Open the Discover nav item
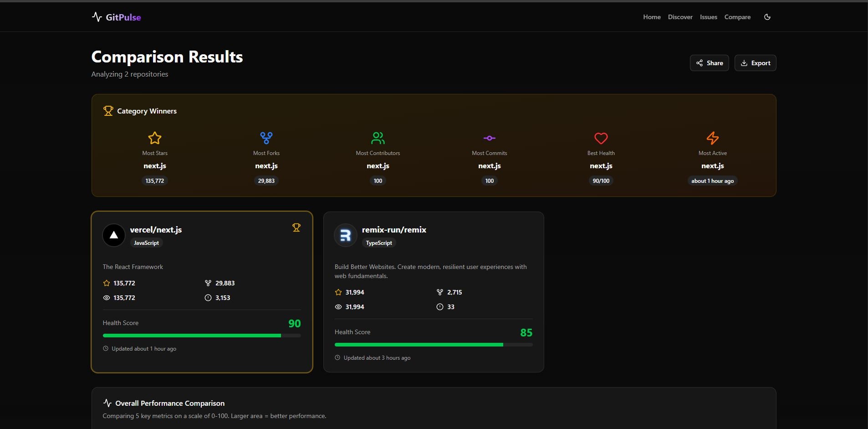This screenshot has width=868, height=429. pyautogui.click(x=680, y=17)
